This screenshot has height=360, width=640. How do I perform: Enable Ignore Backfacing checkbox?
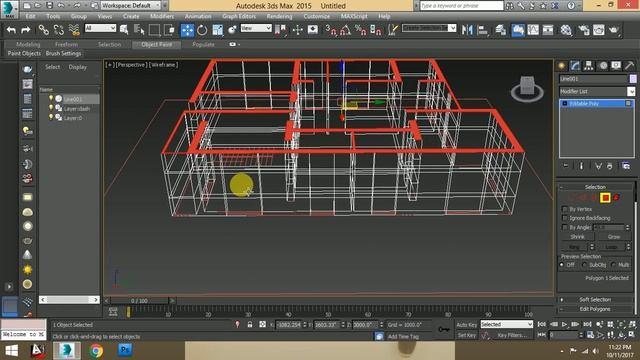pos(565,218)
